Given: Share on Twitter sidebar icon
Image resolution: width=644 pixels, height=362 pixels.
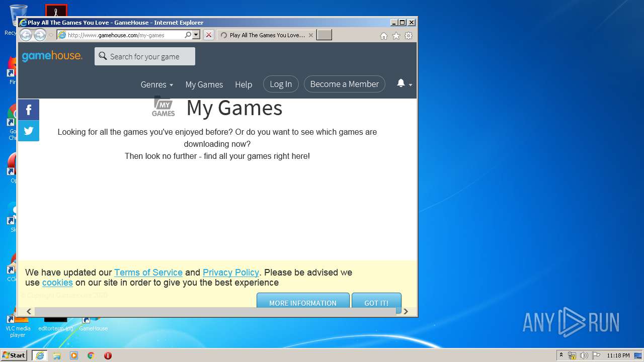Looking at the screenshot, I should coord(29,131).
